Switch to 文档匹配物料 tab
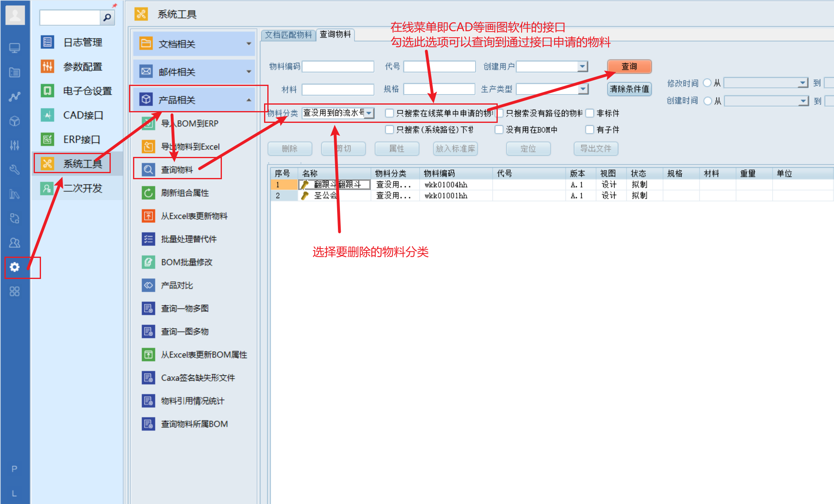Image resolution: width=834 pixels, height=504 pixels. point(288,35)
